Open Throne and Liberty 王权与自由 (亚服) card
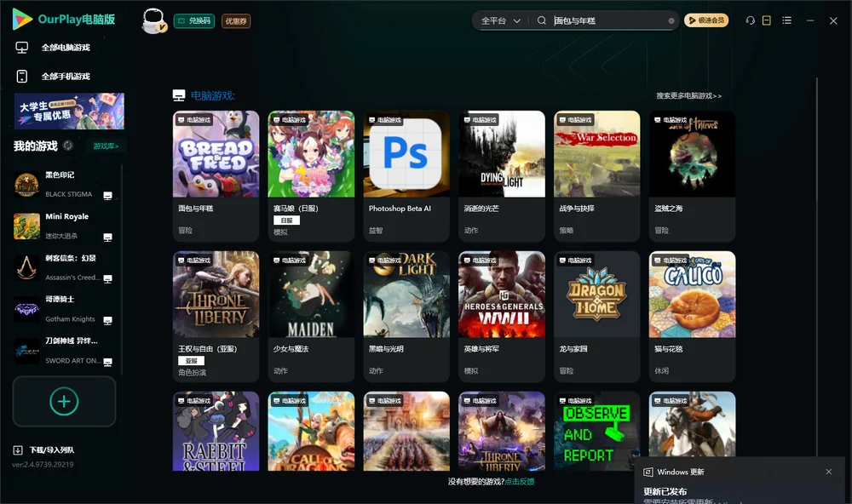The image size is (852, 504). (x=216, y=317)
